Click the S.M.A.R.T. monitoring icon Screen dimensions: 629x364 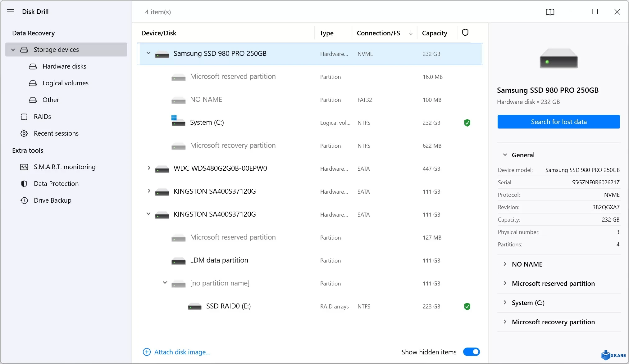[x=24, y=167]
